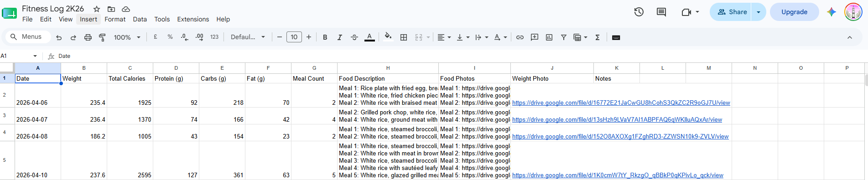The image size is (868, 180).
Task: Click the merge cells icon
Action: pyautogui.click(x=419, y=37)
